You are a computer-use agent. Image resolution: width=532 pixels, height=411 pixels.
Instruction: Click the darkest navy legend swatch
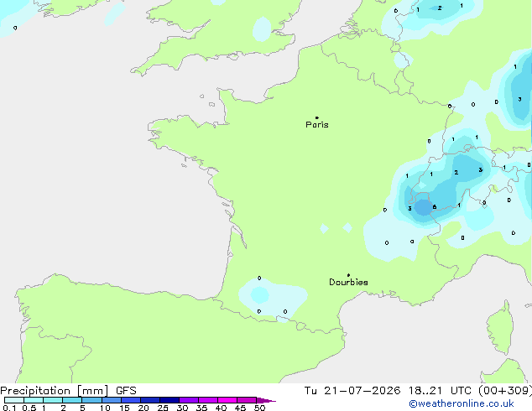tap(170, 400)
